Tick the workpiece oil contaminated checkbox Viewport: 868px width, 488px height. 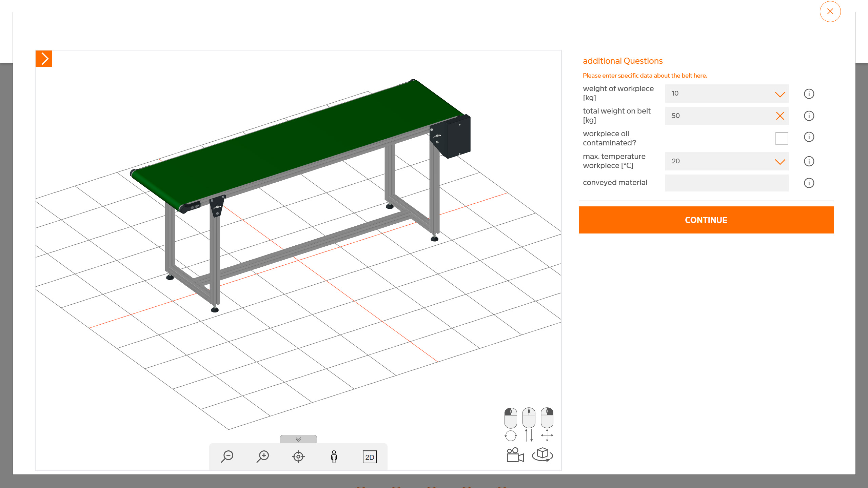(782, 138)
